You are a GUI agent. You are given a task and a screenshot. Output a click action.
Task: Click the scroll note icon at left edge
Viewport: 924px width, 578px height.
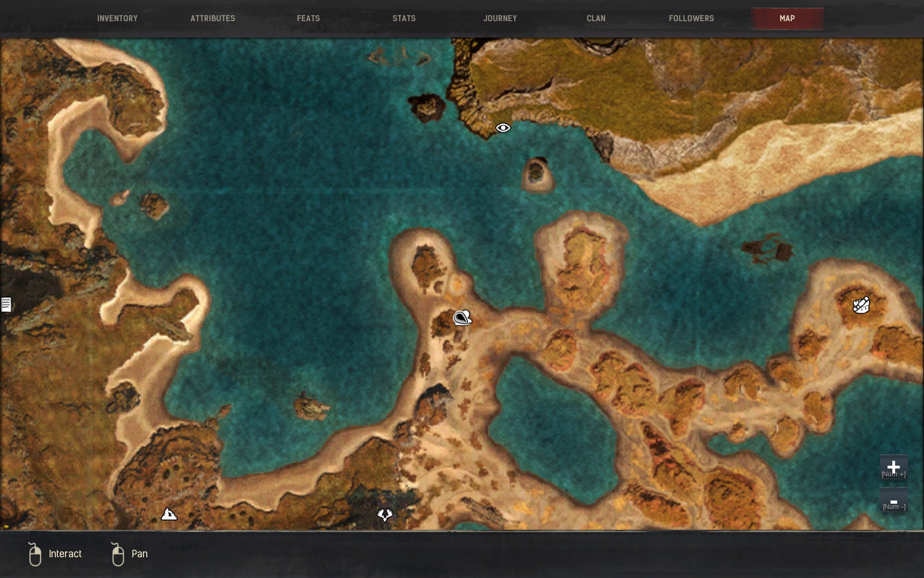[x=6, y=304]
